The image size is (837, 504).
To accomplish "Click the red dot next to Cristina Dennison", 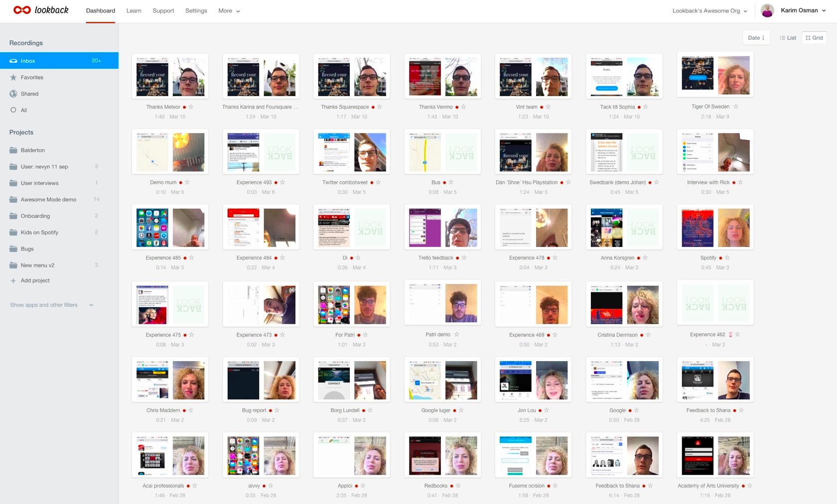I will pos(642,335).
